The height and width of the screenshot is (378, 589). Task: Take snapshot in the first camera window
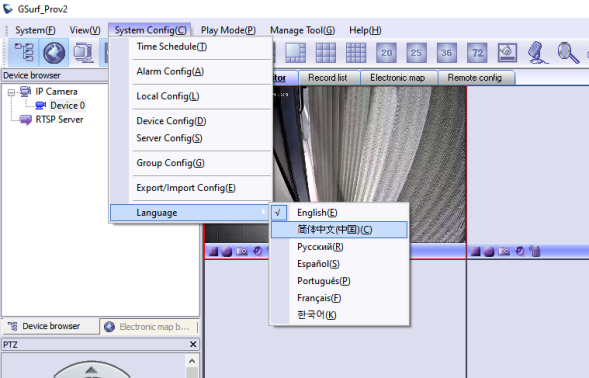(x=242, y=251)
